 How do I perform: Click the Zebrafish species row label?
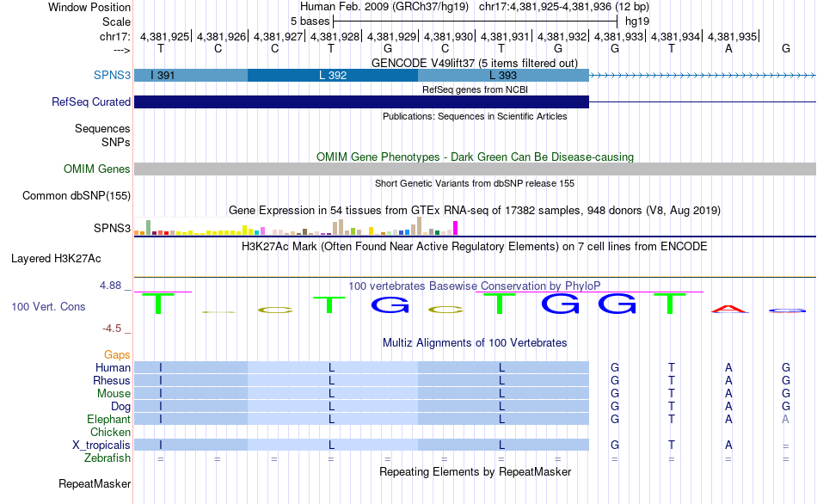[107, 458]
